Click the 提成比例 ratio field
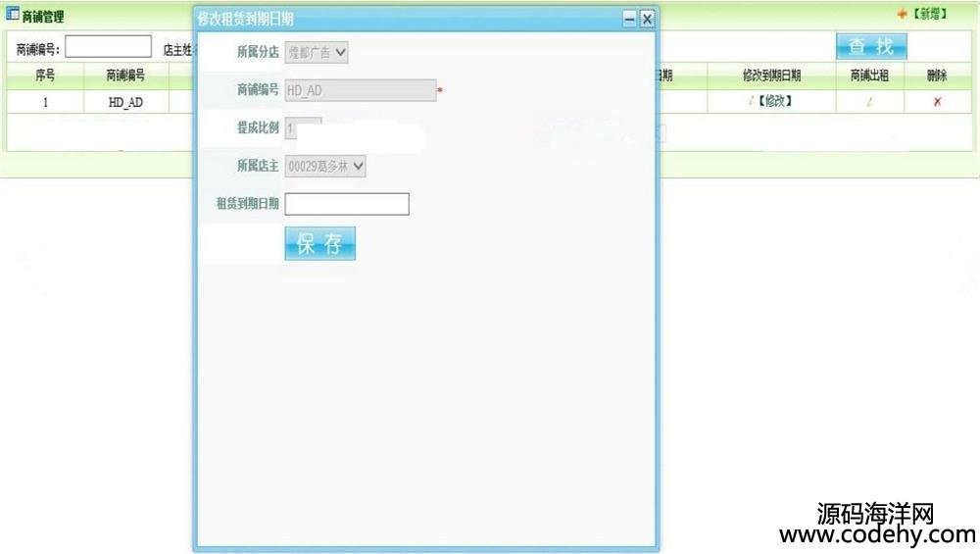The width and height of the screenshot is (980, 554). (303, 128)
